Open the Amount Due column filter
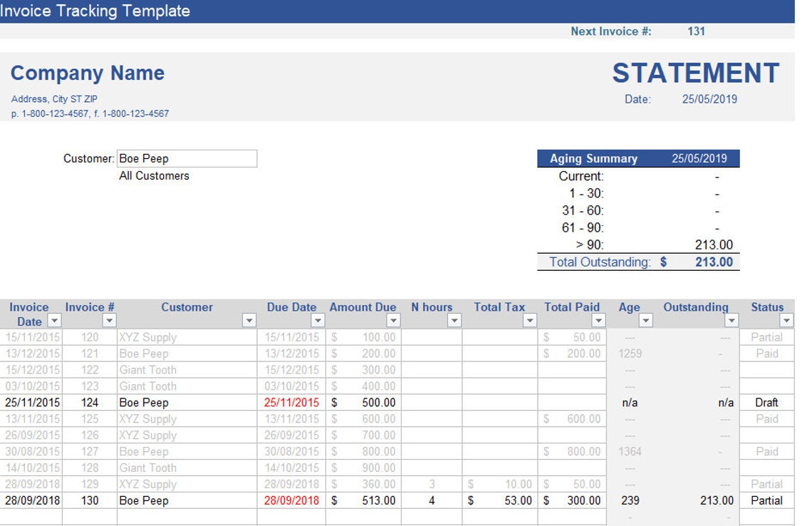This screenshot has height=526, width=812. point(393,321)
